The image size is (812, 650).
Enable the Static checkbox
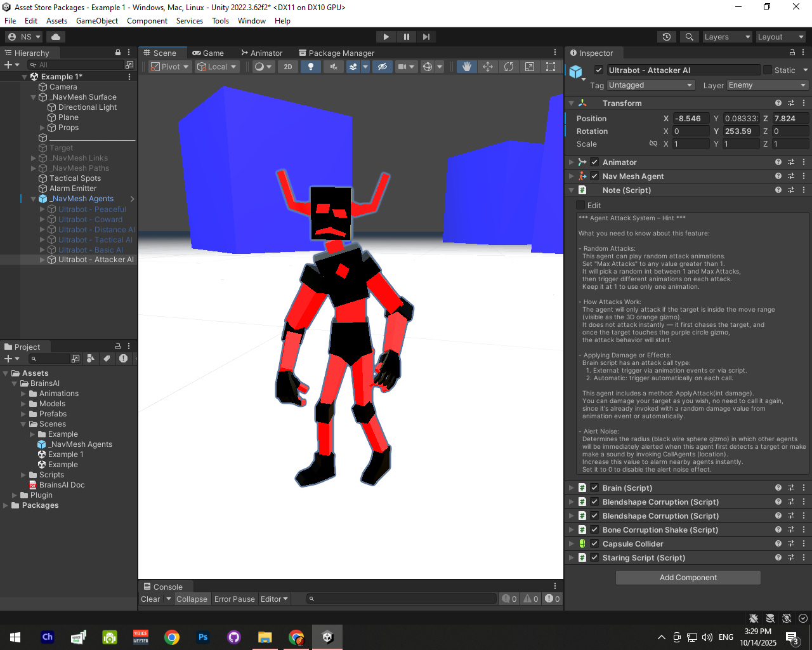[768, 70]
